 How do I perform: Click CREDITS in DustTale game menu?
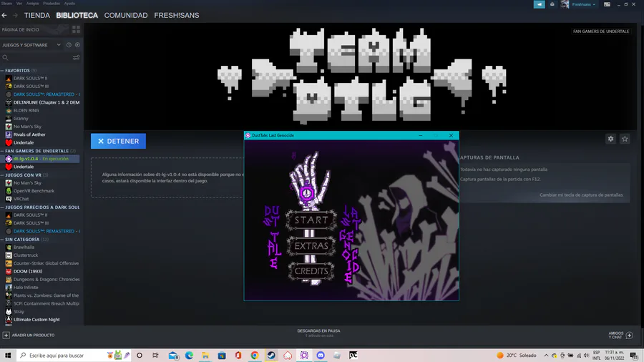click(311, 271)
